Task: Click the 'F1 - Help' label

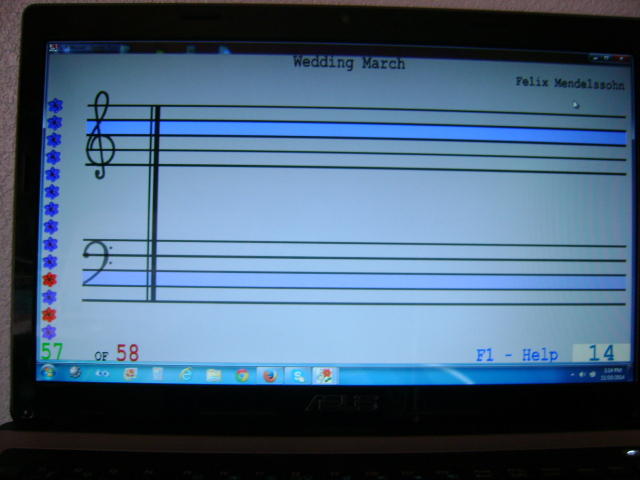Action: 517,355
